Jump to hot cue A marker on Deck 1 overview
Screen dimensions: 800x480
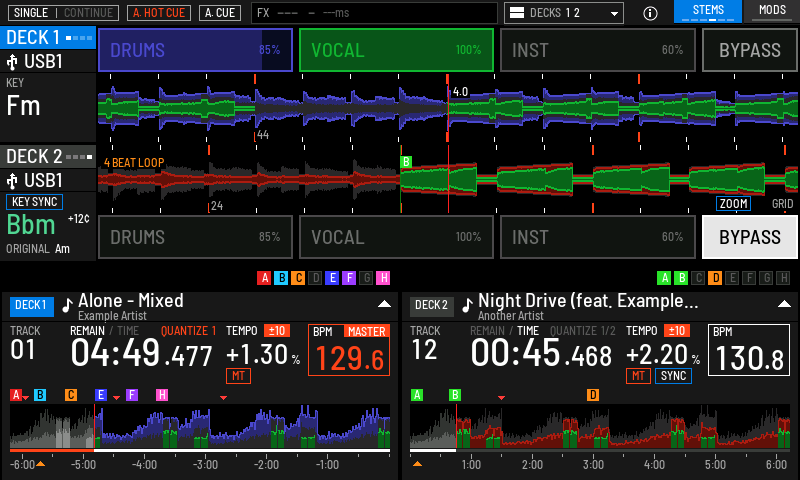tap(16, 395)
